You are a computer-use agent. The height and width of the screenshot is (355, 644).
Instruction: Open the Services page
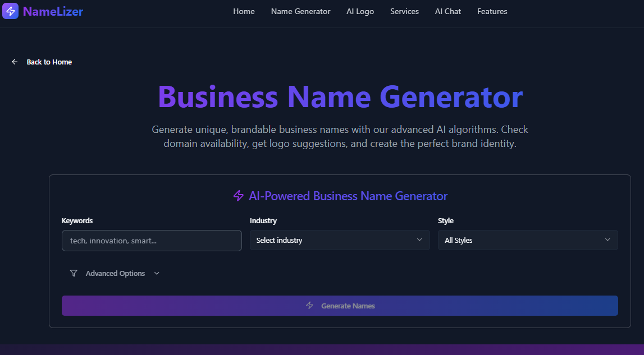click(404, 11)
